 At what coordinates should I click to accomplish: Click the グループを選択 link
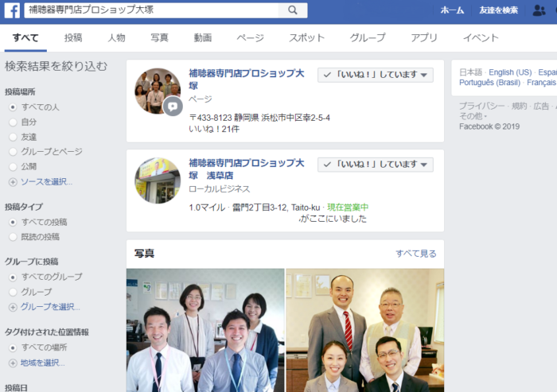[50, 307]
